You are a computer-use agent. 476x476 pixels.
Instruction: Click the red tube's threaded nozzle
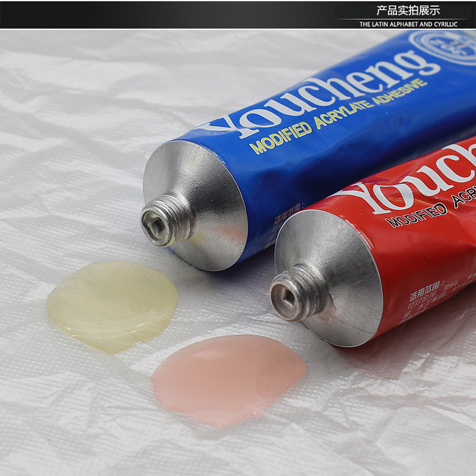[298, 294]
